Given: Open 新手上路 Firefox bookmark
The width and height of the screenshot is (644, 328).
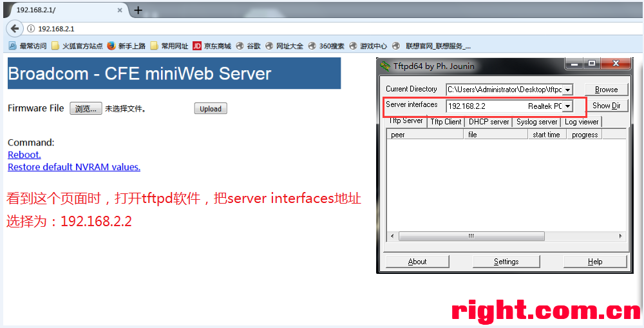Looking at the screenshot, I should pos(126,46).
